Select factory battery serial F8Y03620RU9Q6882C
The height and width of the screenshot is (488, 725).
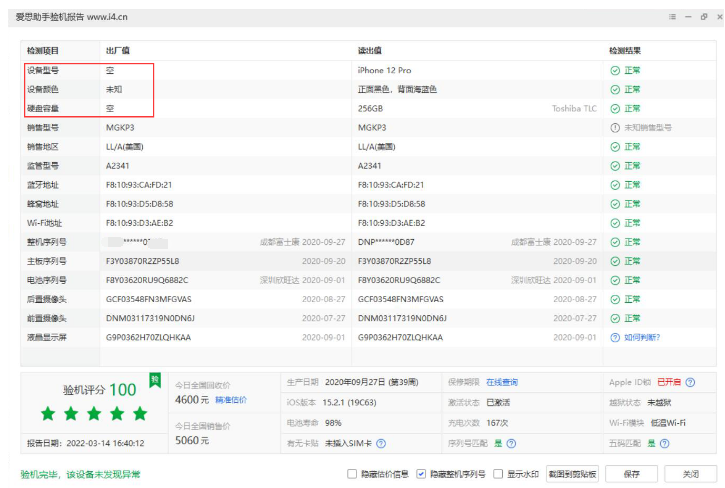tap(147, 280)
